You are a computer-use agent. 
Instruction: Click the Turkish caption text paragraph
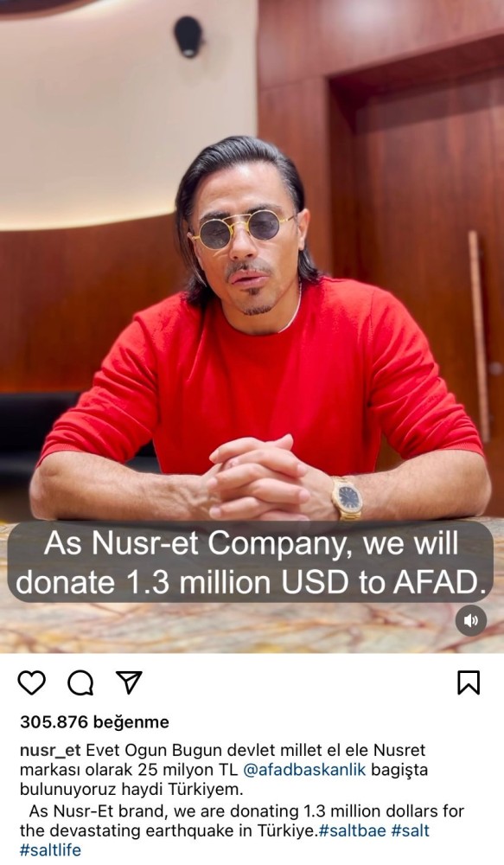click(224, 770)
